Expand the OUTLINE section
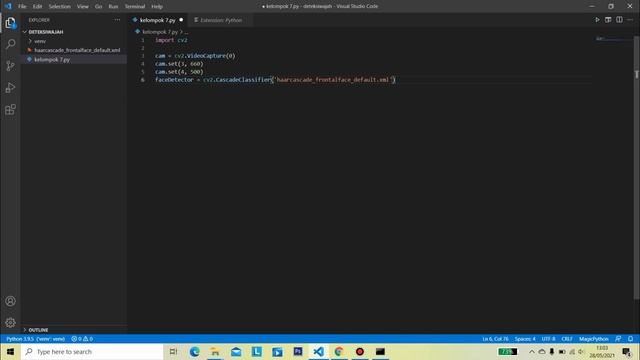The width and height of the screenshot is (640, 360). point(38,330)
